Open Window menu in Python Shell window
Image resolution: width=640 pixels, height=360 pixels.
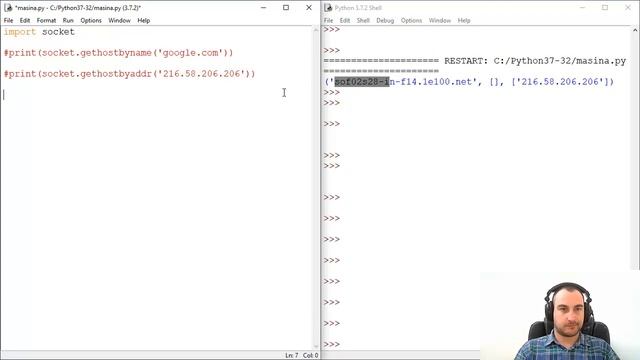coord(440,20)
